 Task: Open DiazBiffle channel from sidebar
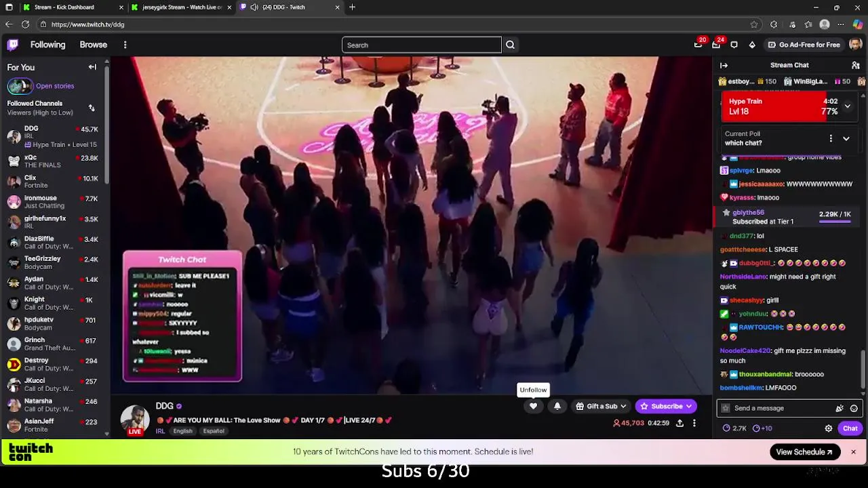[x=54, y=243]
